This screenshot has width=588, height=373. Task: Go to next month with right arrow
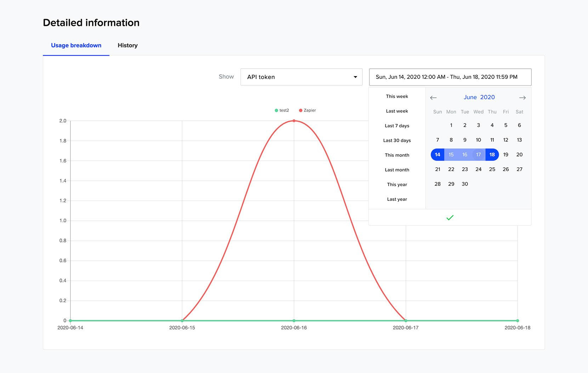click(x=522, y=98)
